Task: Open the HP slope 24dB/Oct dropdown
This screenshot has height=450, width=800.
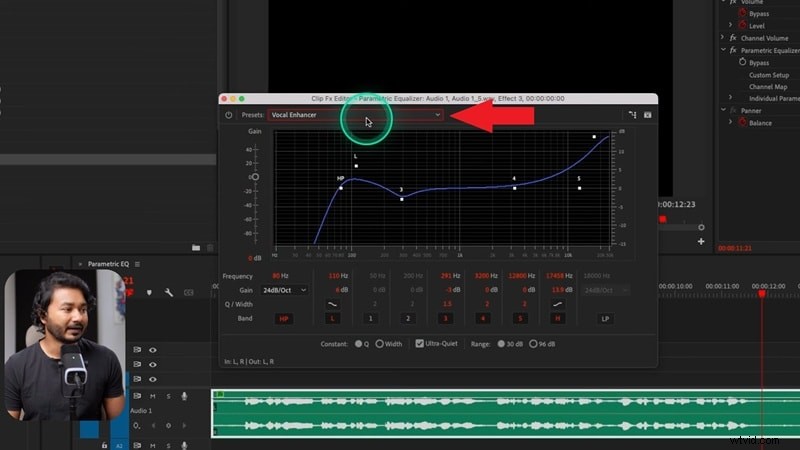Action: pos(284,290)
